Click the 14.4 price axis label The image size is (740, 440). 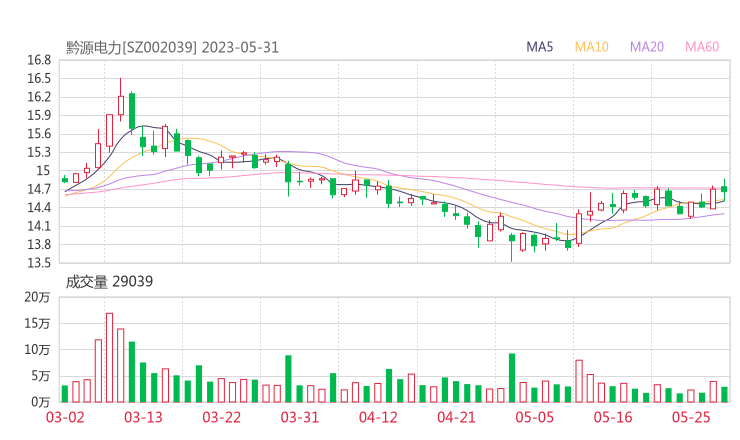(x=39, y=208)
